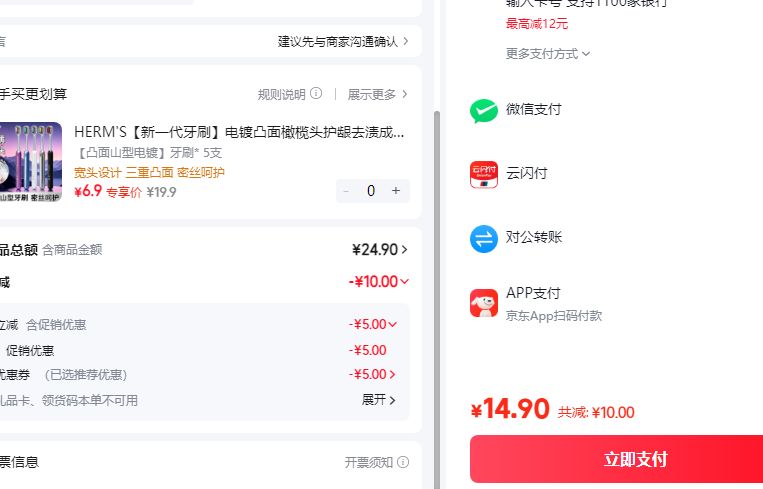This screenshot has height=489, width=763.
Task: Click the 开票须知 info icon
Action: (403, 462)
